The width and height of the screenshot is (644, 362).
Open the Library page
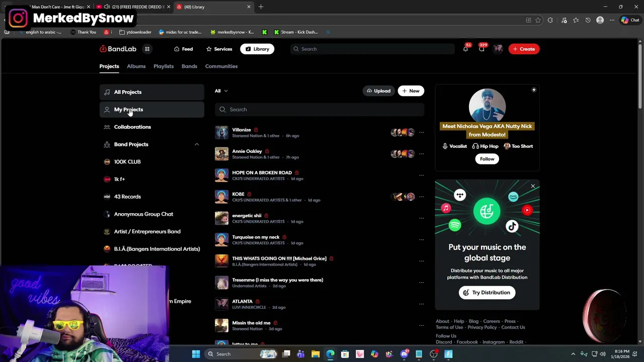tap(257, 49)
